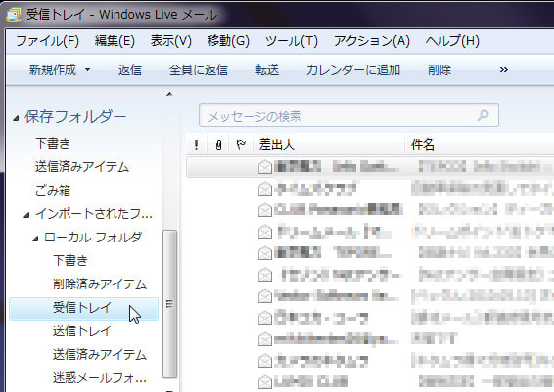
Task: Open the ごみ箱 folder
Action: [x=53, y=191]
